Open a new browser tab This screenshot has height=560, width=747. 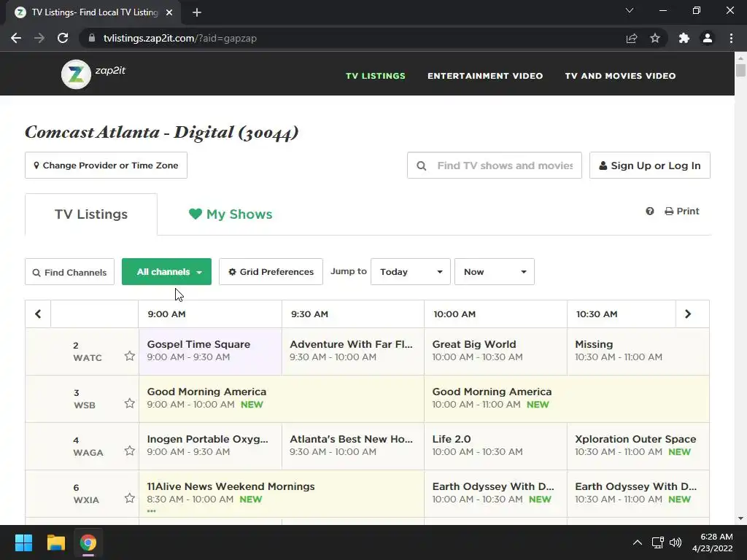click(197, 12)
